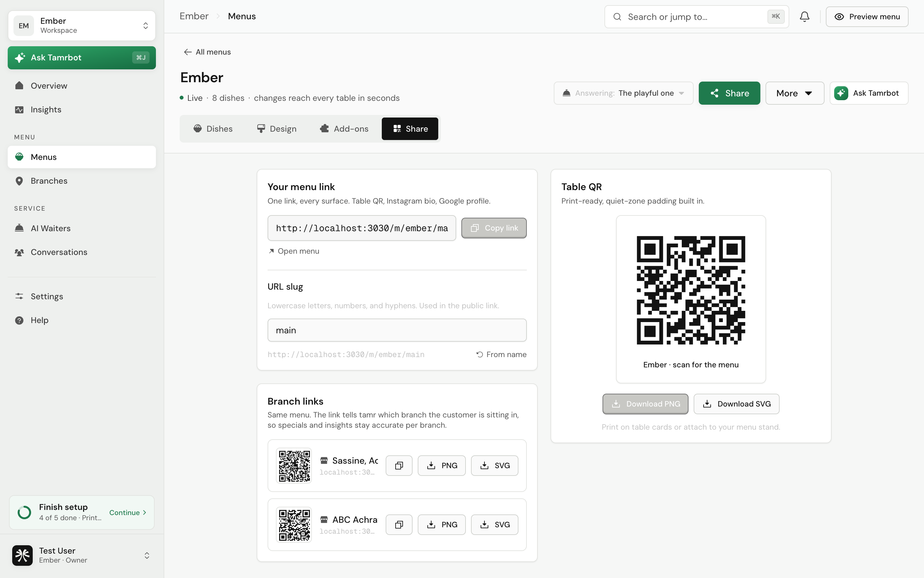Click the grey slug preview URL text
The image size is (924, 578).
point(346,355)
